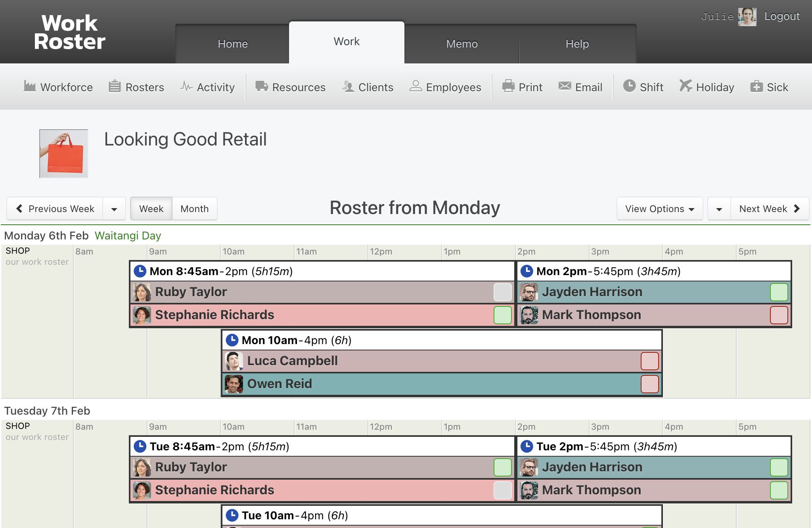Screen dimensions: 812x528
Task: Open the Clients person icon
Action: point(348,86)
